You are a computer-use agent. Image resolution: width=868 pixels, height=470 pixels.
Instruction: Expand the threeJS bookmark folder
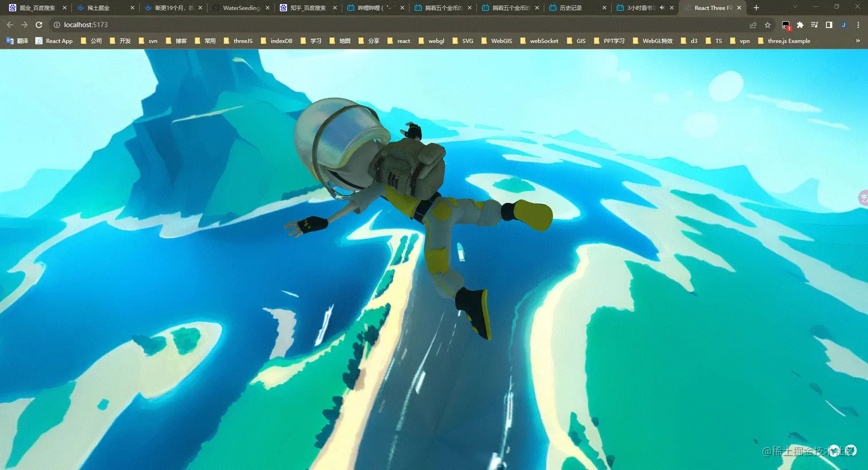[238, 41]
